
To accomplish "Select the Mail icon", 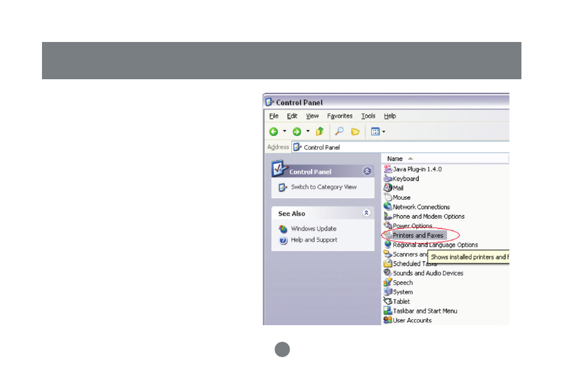I will tap(388, 187).
